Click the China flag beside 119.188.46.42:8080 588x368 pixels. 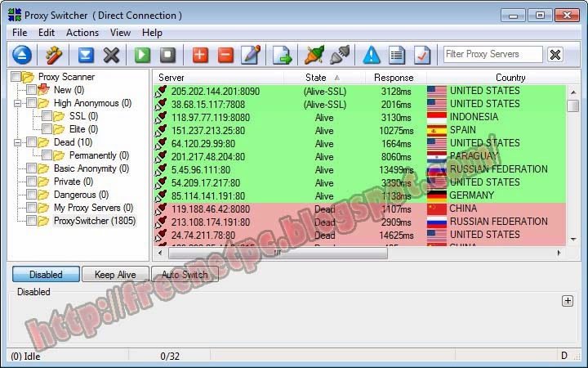tap(436, 209)
